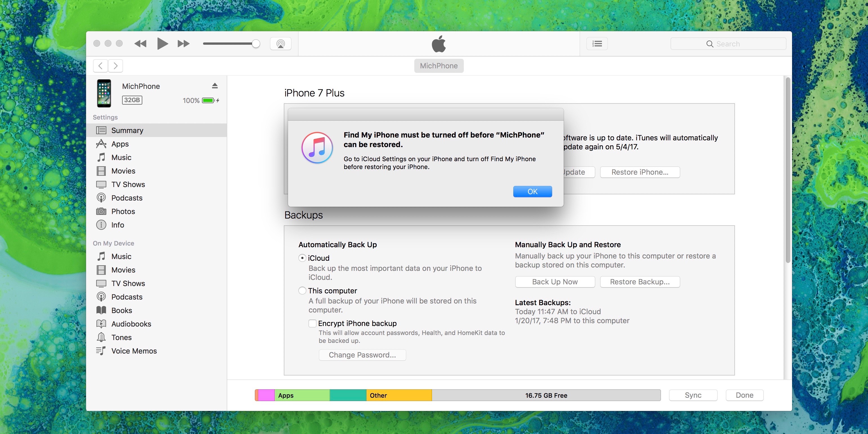Click the Back Up Now button

[555, 282]
